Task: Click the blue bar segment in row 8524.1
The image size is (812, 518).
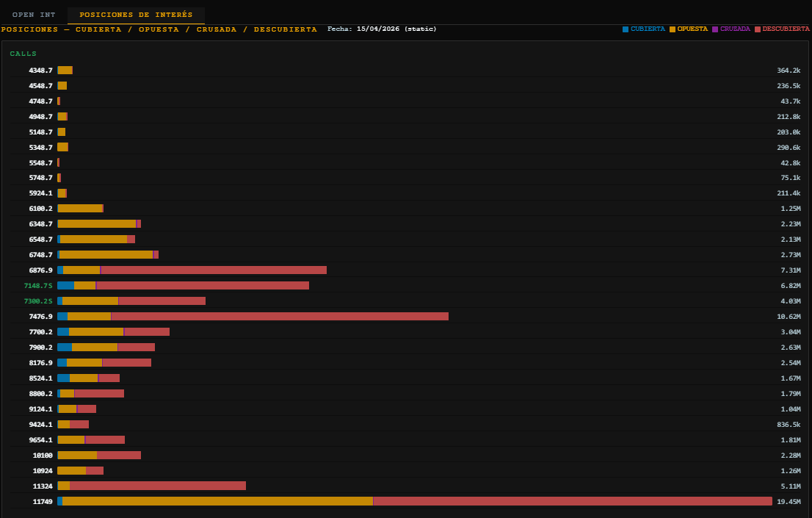Action: pos(64,378)
